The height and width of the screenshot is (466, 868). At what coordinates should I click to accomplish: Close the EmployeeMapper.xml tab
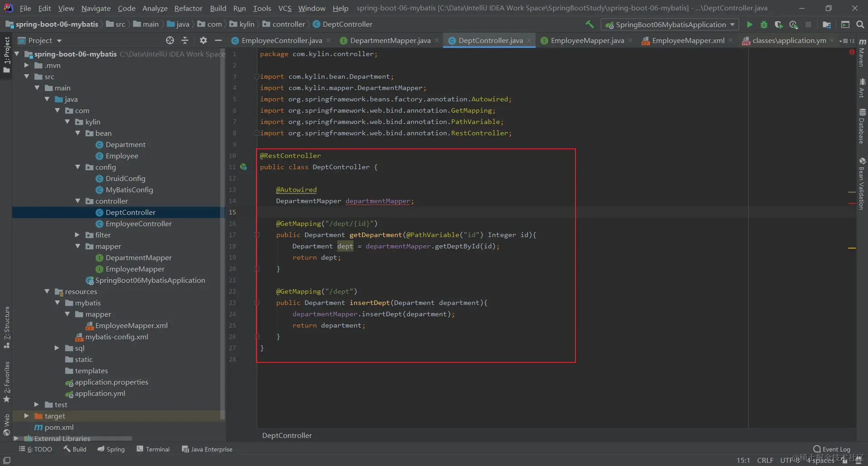pyautogui.click(x=731, y=40)
